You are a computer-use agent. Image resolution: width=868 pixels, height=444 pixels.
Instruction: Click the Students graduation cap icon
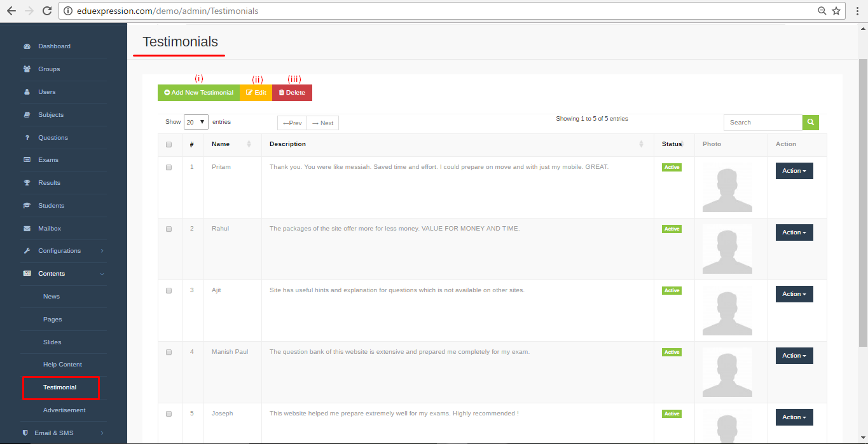pyautogui.click(x=27, y=206)
